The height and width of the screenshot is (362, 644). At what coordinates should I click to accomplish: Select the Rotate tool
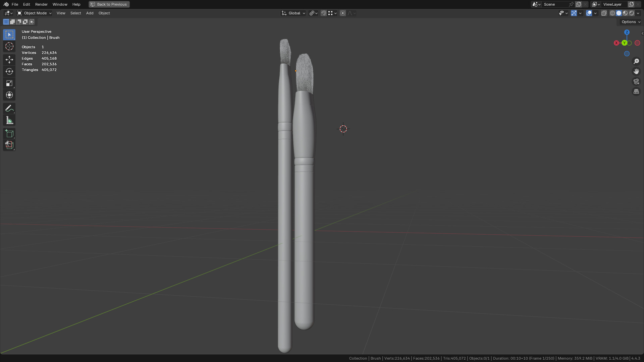click(9, 71)
